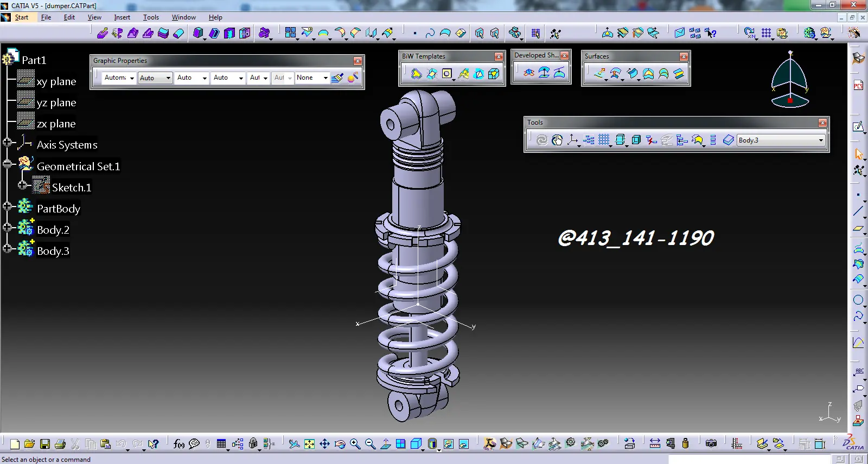Expand the PartBody tree node

click(x=7, y=206)
